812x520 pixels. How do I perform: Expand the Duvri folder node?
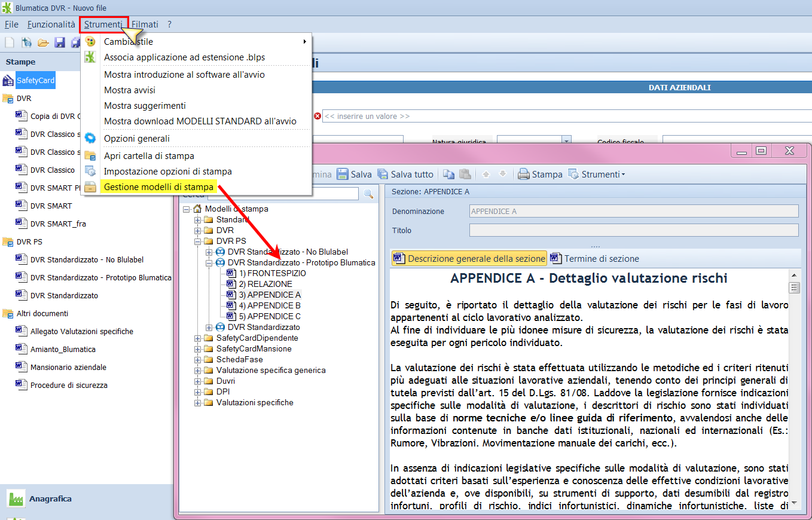point(198,381)
